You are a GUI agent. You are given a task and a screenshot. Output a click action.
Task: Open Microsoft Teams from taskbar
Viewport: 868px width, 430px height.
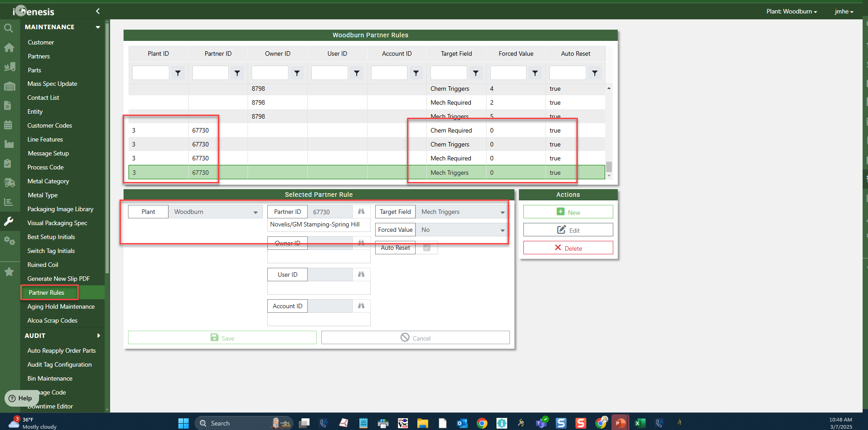(542, 423)
